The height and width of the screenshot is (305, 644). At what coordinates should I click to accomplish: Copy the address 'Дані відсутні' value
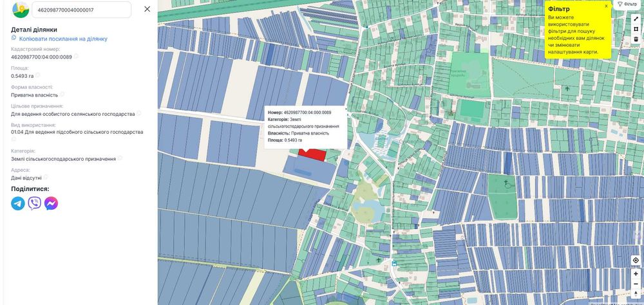click(46, 177)
